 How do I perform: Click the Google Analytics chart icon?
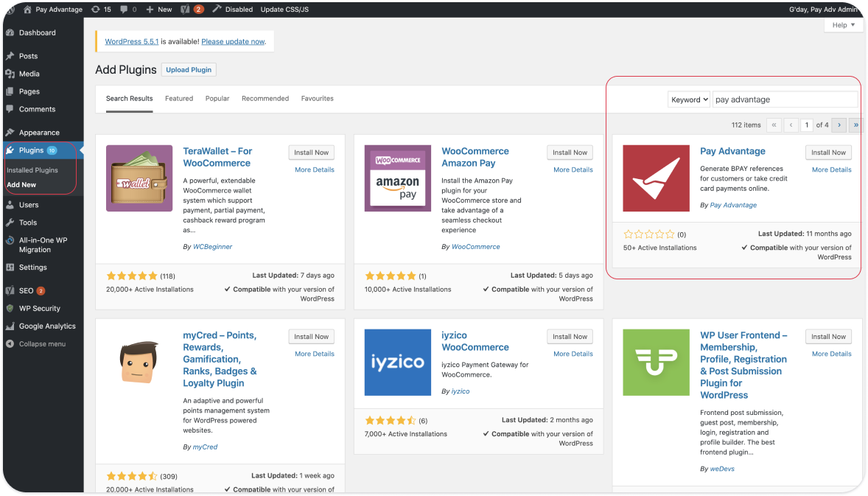[x=10, y=326]
